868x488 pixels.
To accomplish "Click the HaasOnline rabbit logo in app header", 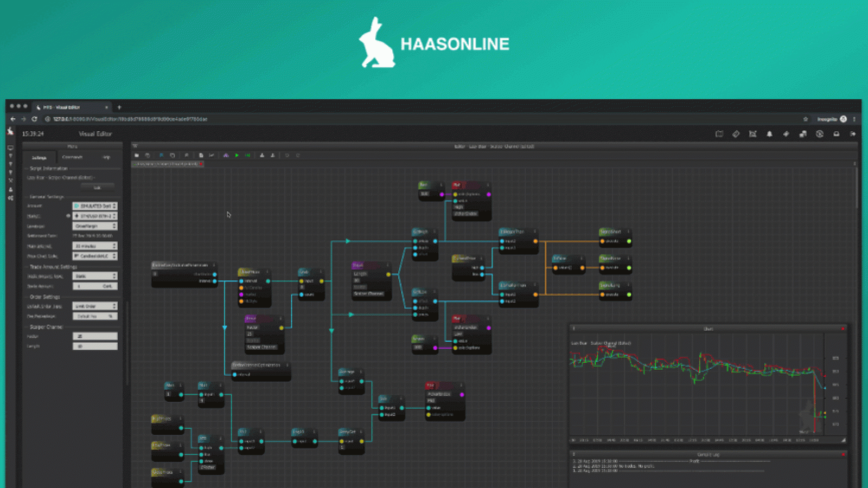I will 10,131.
